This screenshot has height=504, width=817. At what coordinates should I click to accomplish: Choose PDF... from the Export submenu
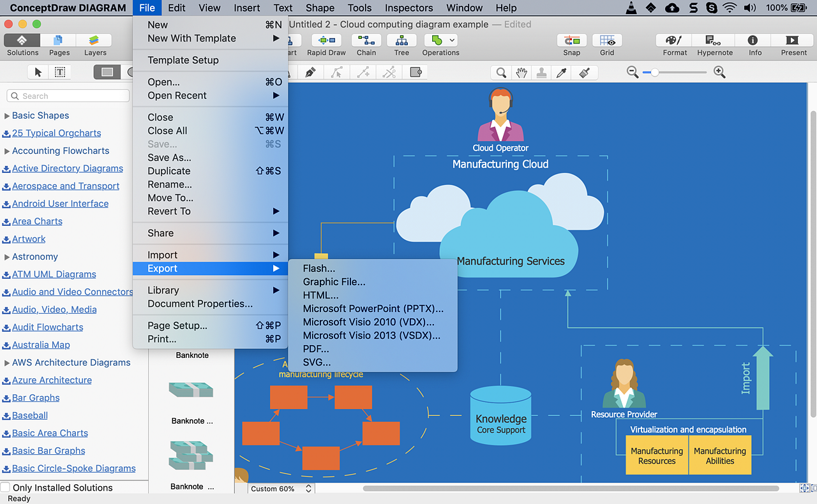316,349
